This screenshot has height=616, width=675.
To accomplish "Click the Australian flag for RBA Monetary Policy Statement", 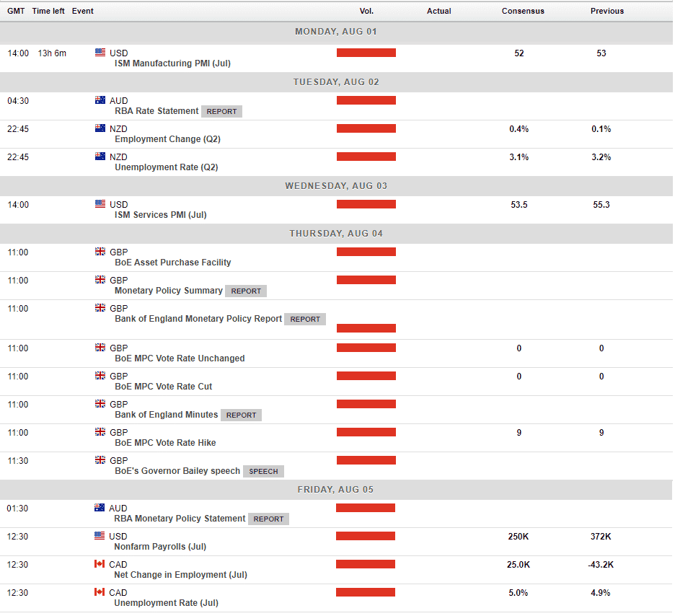I will (99, 508).
